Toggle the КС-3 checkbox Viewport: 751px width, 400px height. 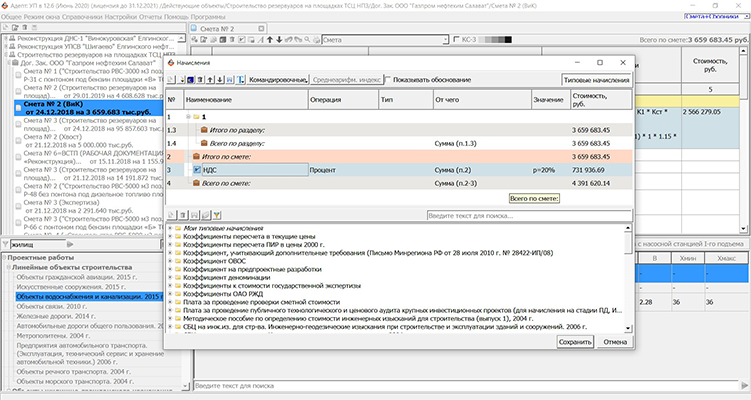[x=457, y=39]
